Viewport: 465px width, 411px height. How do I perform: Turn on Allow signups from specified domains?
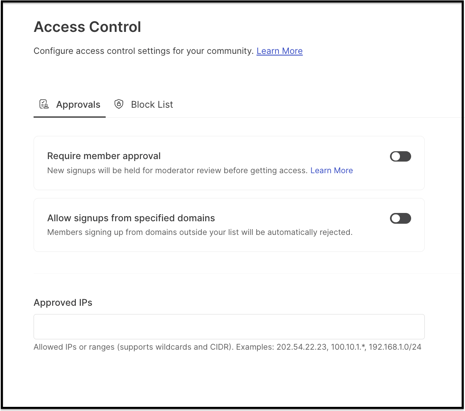point(400,218)
